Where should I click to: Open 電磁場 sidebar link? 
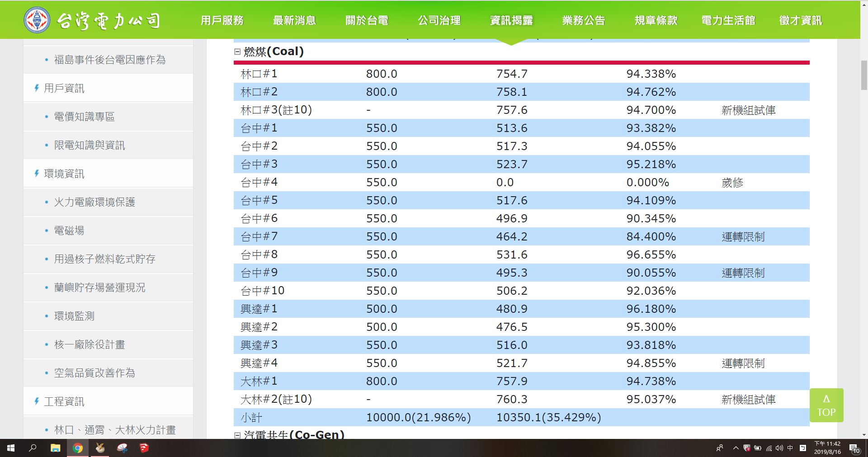69,231
